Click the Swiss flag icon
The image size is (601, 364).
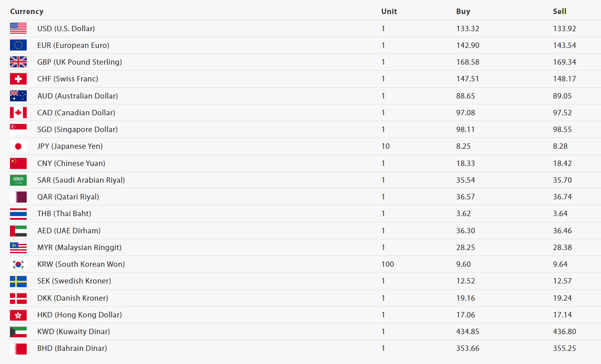18,79
